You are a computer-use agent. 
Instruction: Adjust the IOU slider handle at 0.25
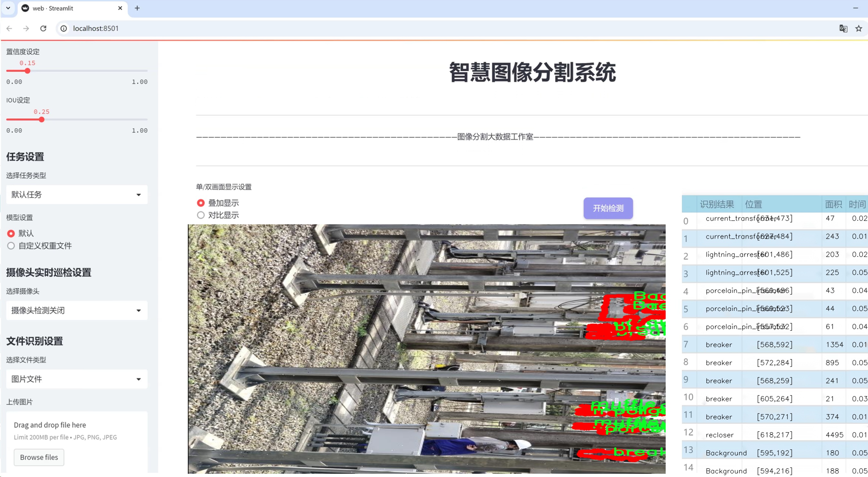(42, 119)
